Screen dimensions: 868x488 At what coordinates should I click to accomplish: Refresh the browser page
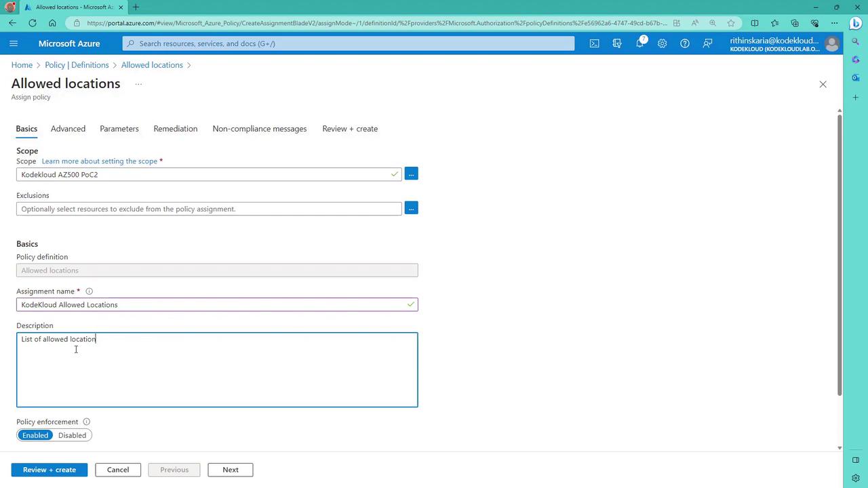[33, 22]
